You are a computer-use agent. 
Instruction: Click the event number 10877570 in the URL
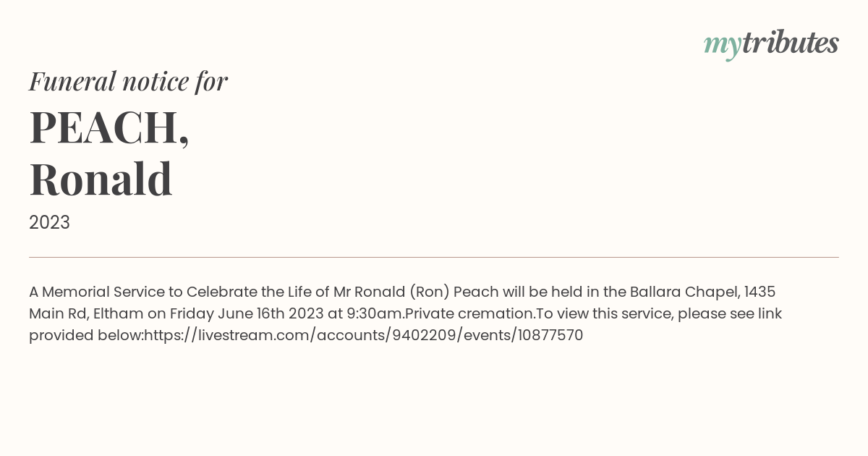coord(550,335)
